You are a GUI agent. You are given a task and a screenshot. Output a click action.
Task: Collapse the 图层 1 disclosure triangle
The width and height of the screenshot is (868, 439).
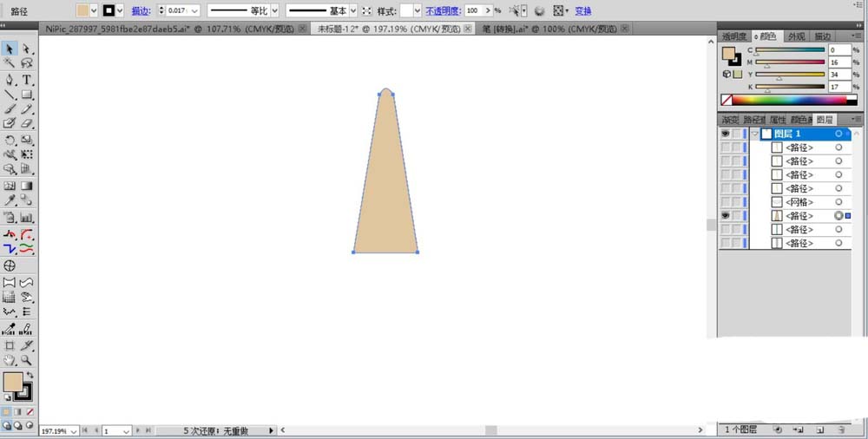755,134
